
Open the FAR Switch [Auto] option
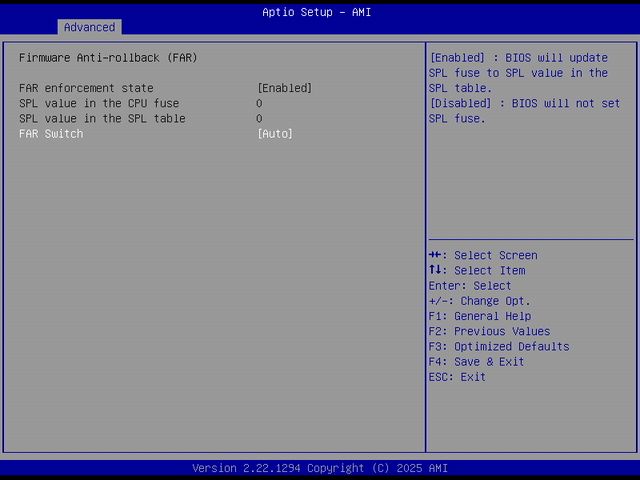(x=275, y=134)
